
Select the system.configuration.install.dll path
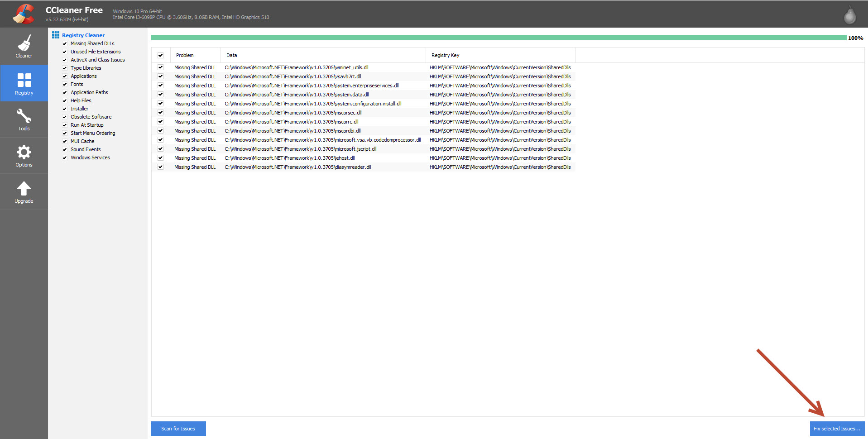click(x=313, y=104)
